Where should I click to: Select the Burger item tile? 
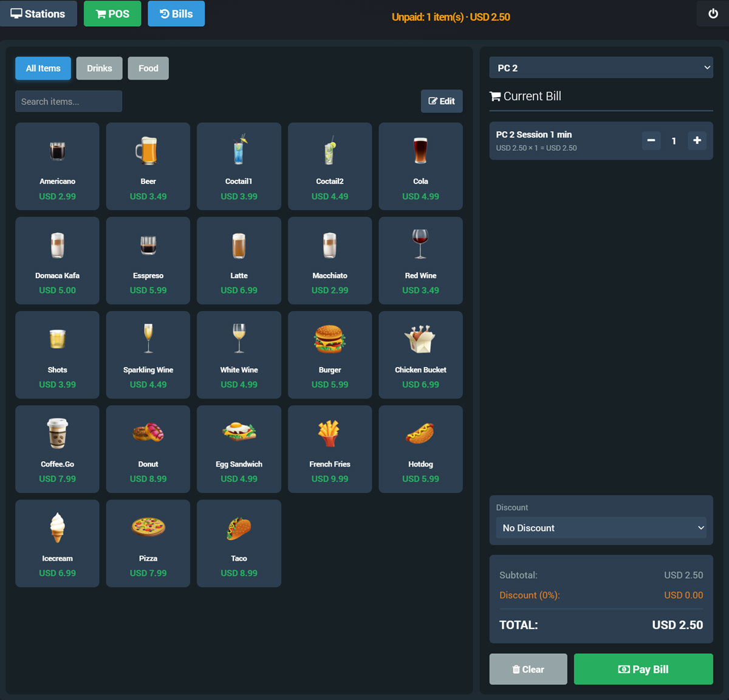click(x=330, y=354)
